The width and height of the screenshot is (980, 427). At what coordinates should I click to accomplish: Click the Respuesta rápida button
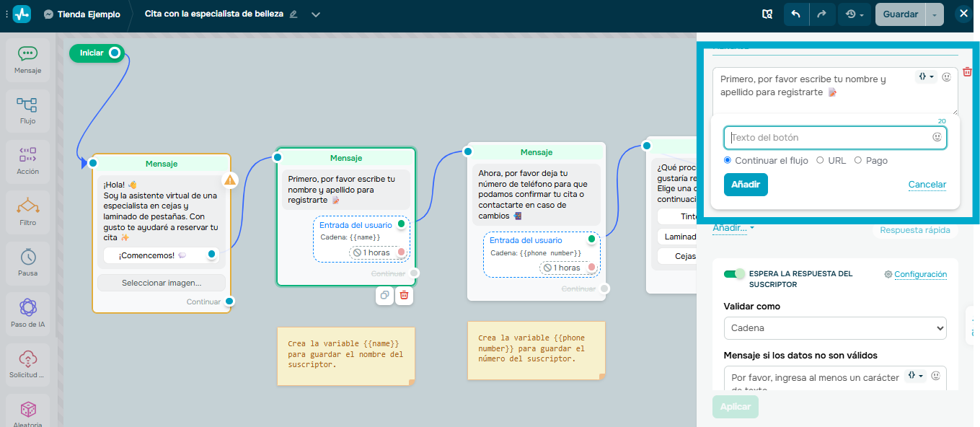coord(914,231)
